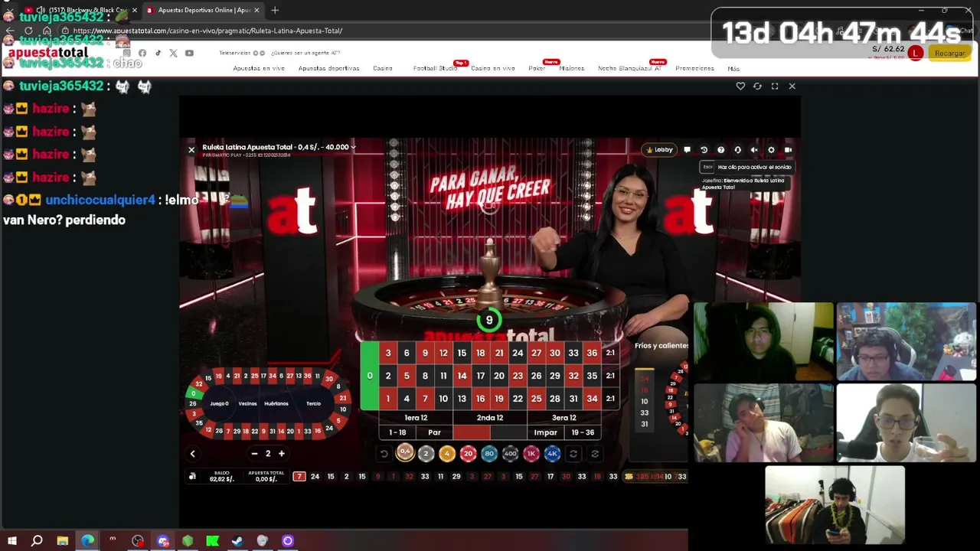Screen dimensions: 980x551
Task: Open Football Studio menu item
Action: (x=435, y=68)
